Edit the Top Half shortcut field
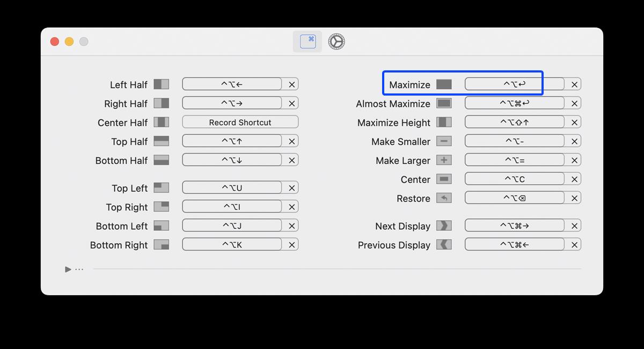Screen dimensions: 644x349 point(232,141)
